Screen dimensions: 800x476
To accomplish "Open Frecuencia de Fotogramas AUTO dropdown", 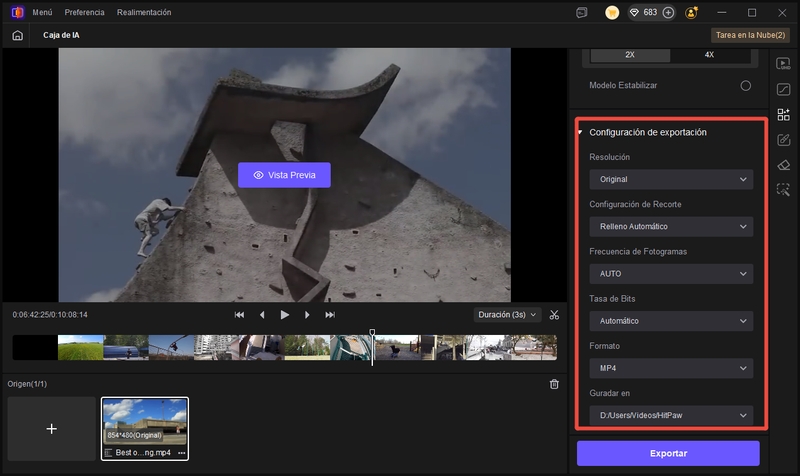I will point(671,274).
